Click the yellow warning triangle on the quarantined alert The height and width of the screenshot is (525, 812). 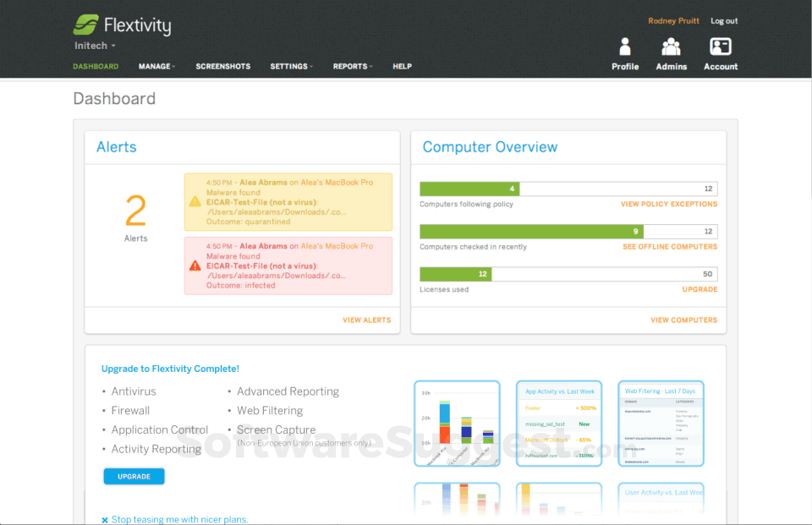(194, 202)
